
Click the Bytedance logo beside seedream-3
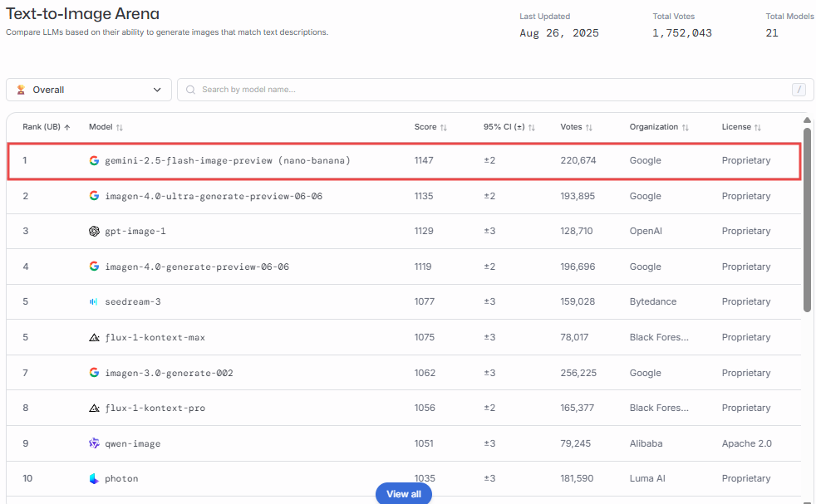pyautogui.click(x=94, y=301)
